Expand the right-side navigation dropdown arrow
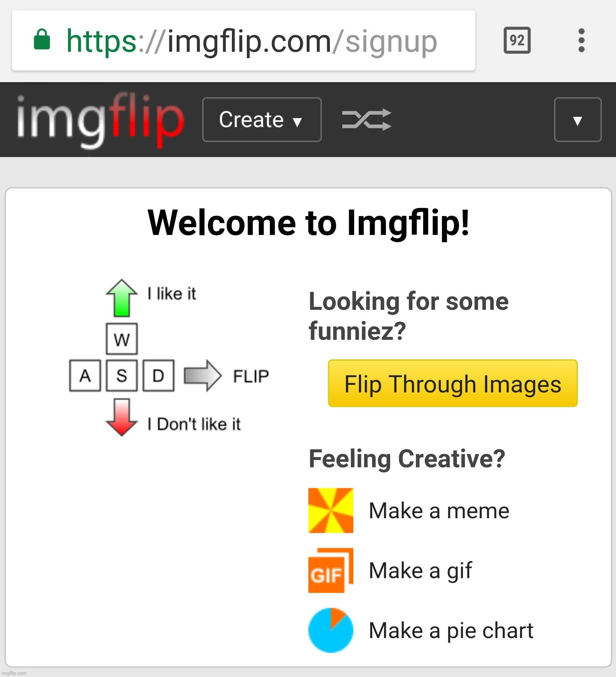 (577, 120)
